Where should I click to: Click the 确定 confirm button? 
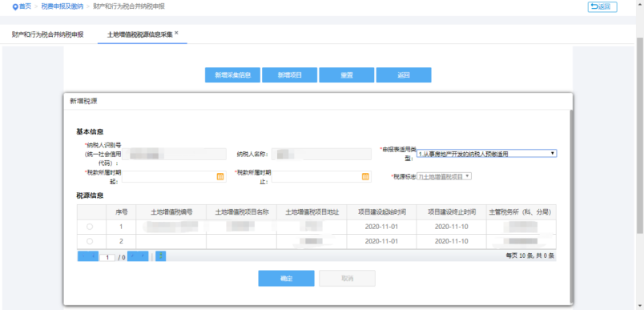click(x=286, y=279)
